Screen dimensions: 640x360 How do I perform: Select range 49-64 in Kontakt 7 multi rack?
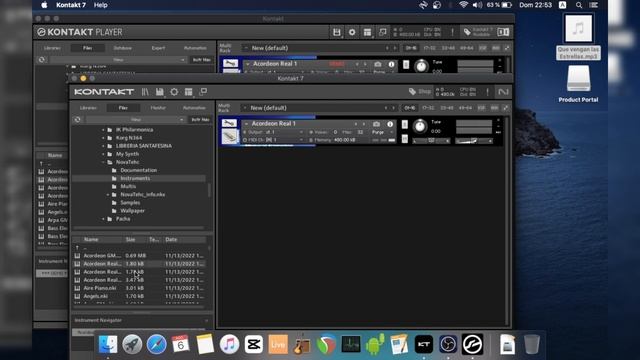466,108
